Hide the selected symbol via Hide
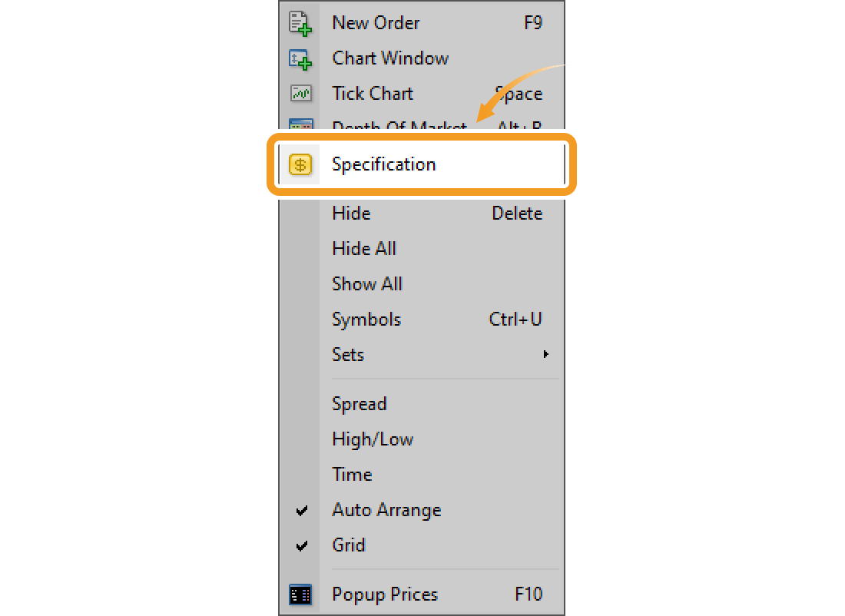The width and height of the screenshot is (845, 616). coord(351,213)
